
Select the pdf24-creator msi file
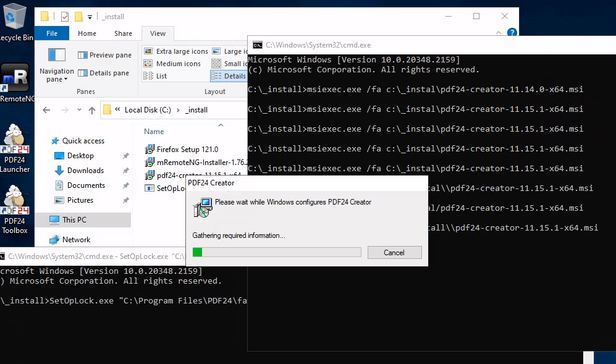click(x=193, y=176)
